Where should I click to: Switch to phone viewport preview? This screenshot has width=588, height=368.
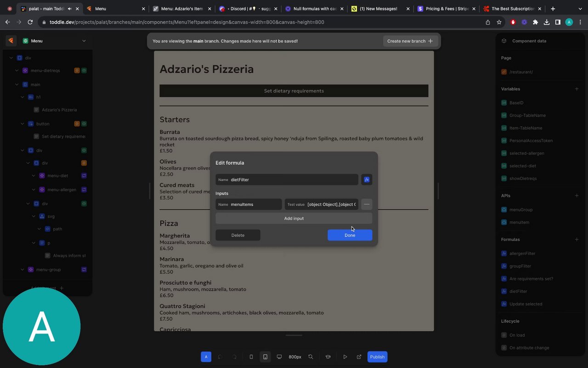click(x=251, y=357)
